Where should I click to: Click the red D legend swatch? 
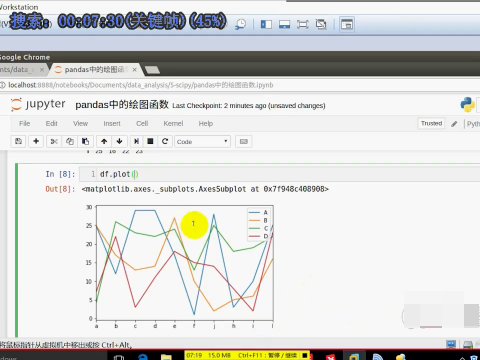pos(254,236)
